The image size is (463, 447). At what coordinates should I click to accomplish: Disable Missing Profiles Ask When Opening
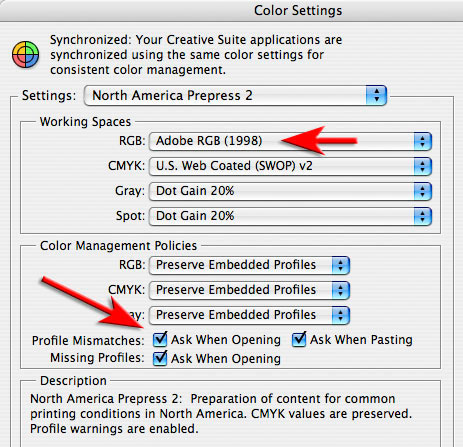(x=160, y=358)
